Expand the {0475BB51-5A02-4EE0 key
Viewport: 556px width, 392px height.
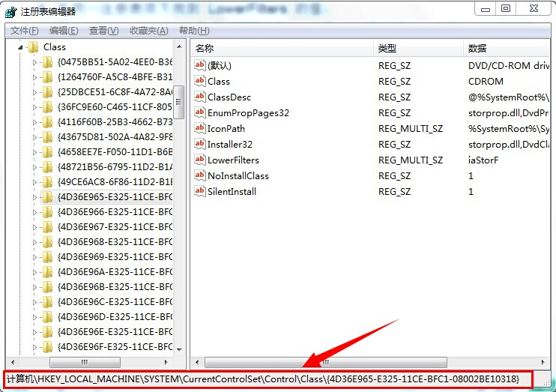pos(34,62)
